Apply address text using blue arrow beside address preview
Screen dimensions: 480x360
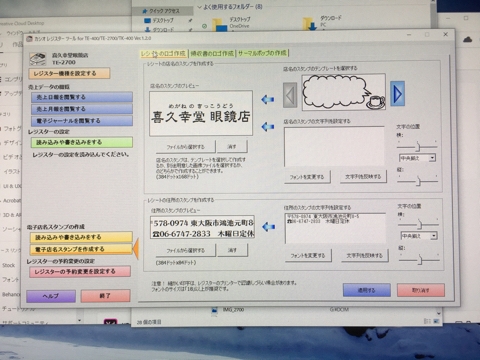click(268, 227)
